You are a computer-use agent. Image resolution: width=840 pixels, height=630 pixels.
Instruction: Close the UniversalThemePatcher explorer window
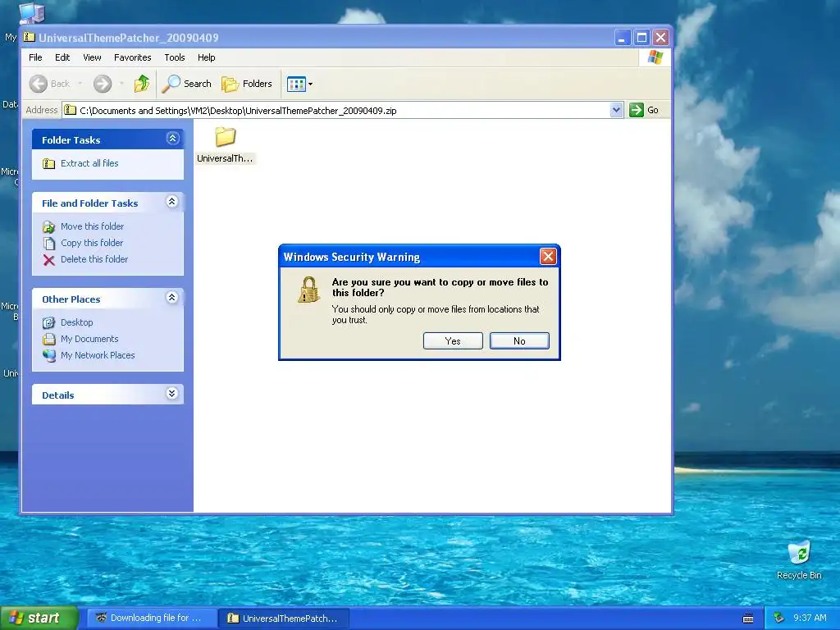tap(660, 38)
